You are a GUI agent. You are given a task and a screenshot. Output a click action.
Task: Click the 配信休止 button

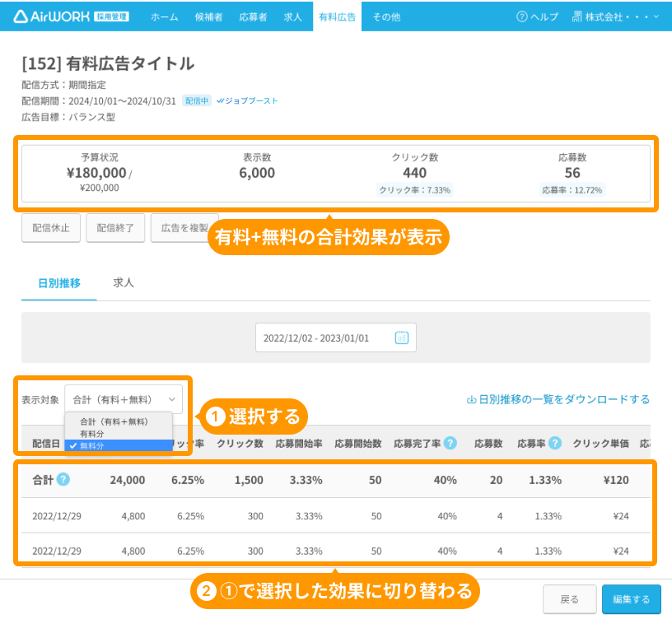[x=51, y=228]
